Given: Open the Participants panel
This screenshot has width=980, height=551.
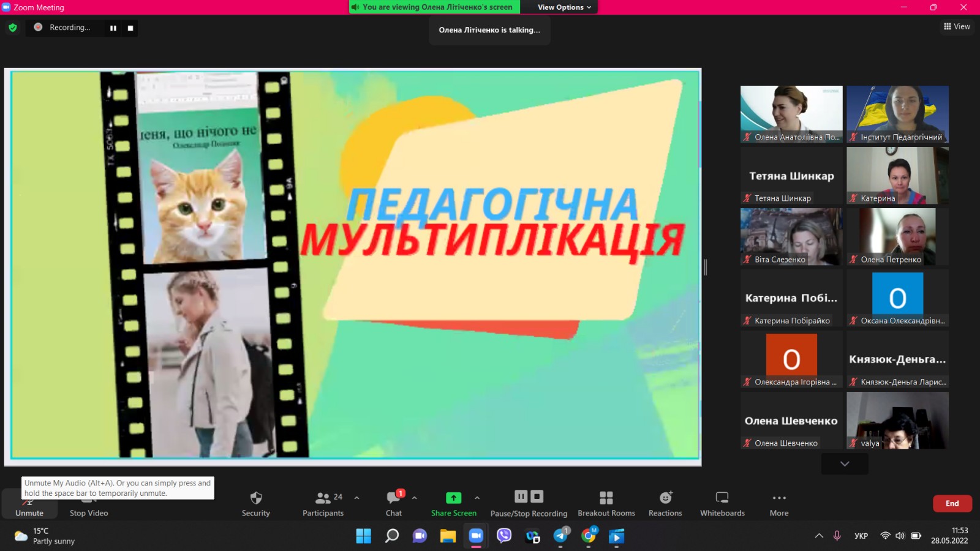Looking at the screenshot, I should click(x=323, y=502).
